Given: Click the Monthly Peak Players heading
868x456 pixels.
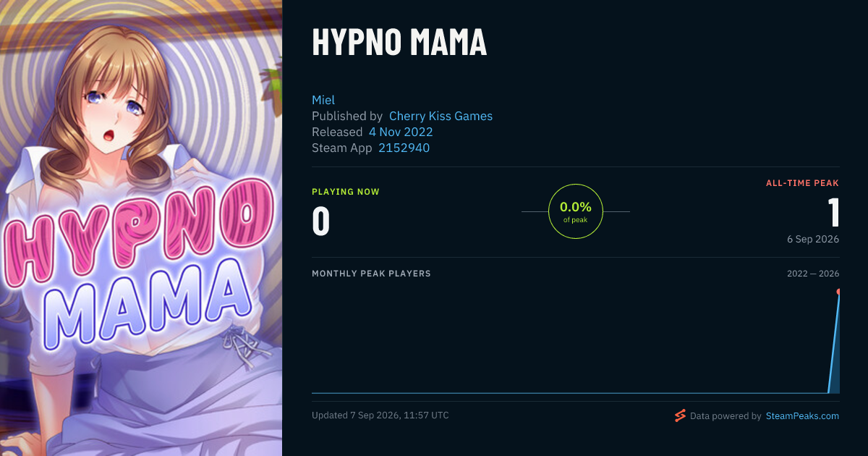Looking at the screenshot, I should coord(371,274).
